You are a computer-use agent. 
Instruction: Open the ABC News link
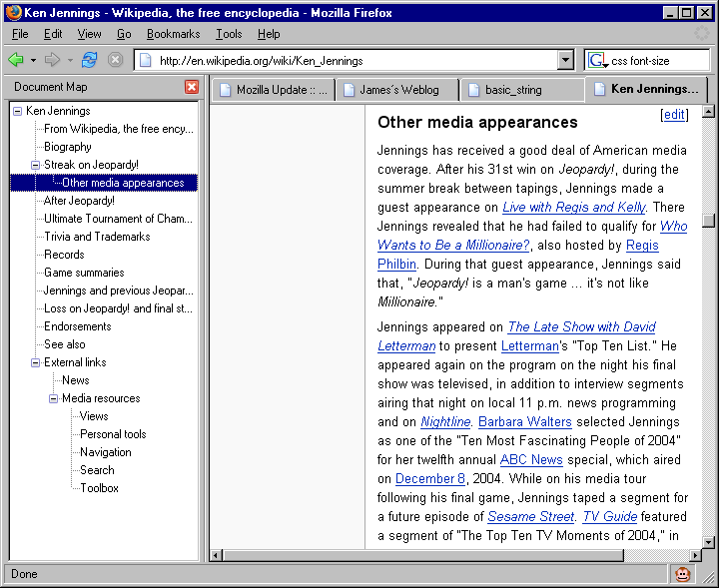(531, 459)
